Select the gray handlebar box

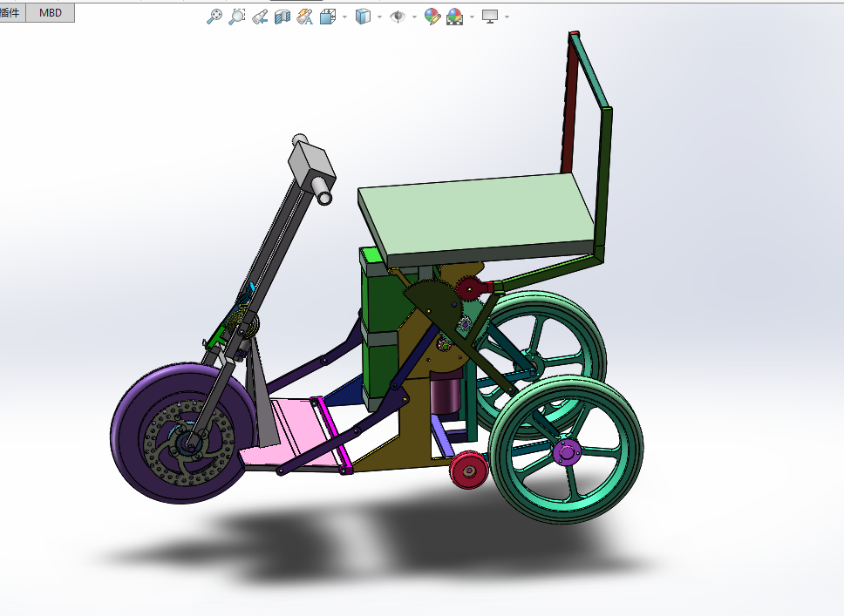pyautogui.click(x=312, y=164)
